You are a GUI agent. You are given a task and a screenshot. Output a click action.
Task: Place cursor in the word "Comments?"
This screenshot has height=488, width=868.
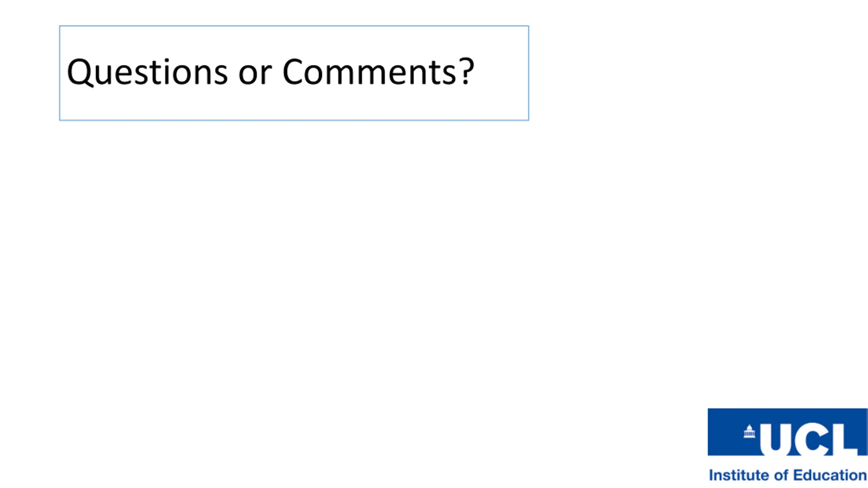378,72
